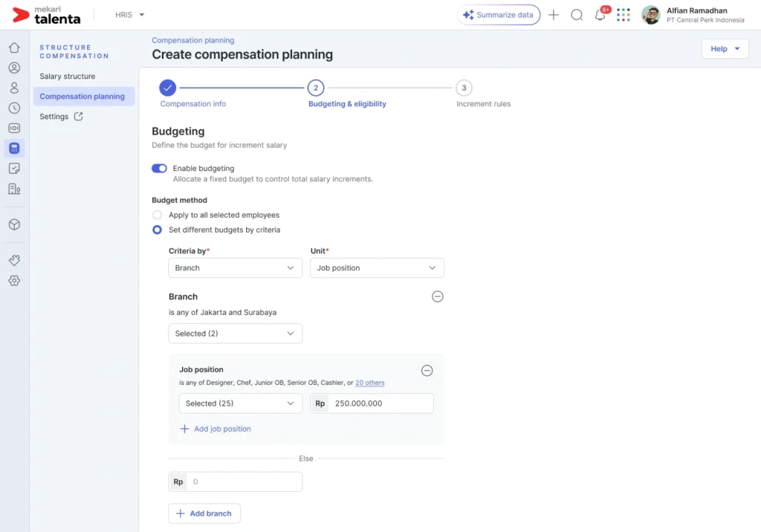Click the step 2 circle indicator
This screenshot has width=761, height=532.
315,88
